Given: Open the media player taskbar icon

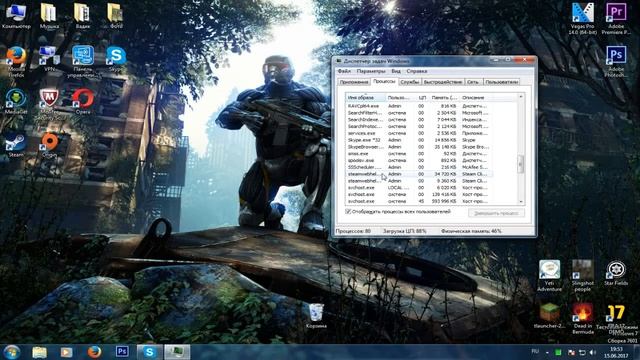Looking at the screenshot, I should pos(67,352).
